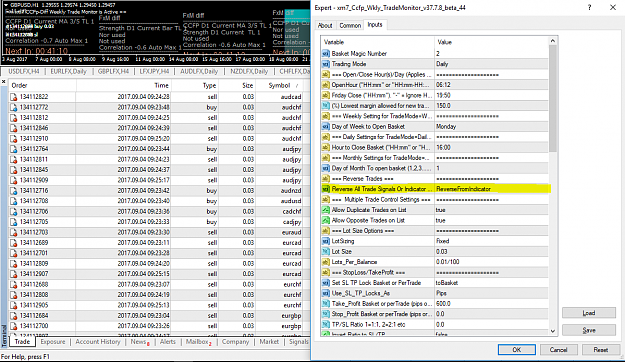Close the Terminal panel with the X
The image size is (625, 362).
[x=4, y=82]
